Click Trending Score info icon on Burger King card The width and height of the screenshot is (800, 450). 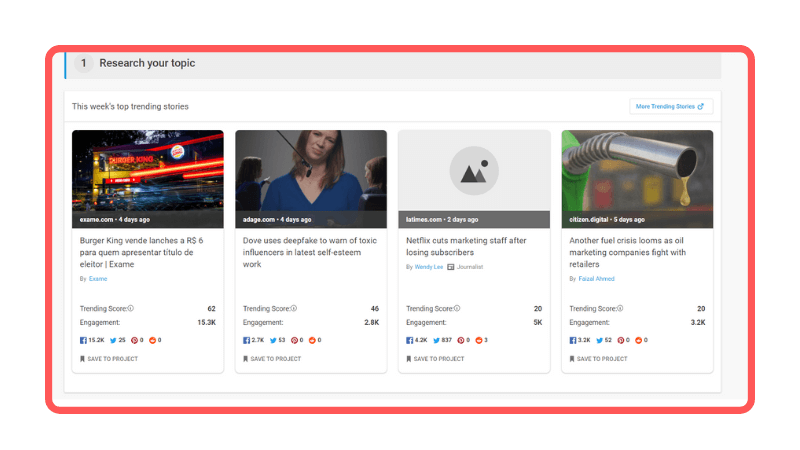click(131, 308)
